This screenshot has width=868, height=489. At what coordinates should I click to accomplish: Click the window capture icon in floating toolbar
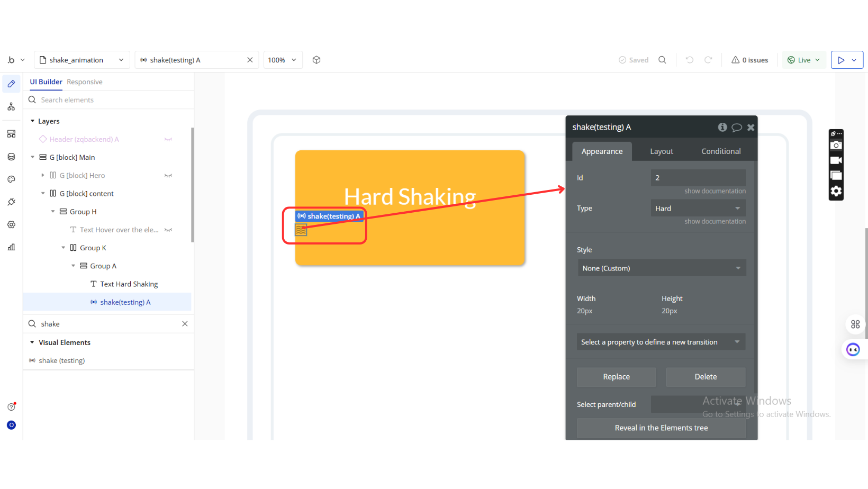(x=836, y=176)
